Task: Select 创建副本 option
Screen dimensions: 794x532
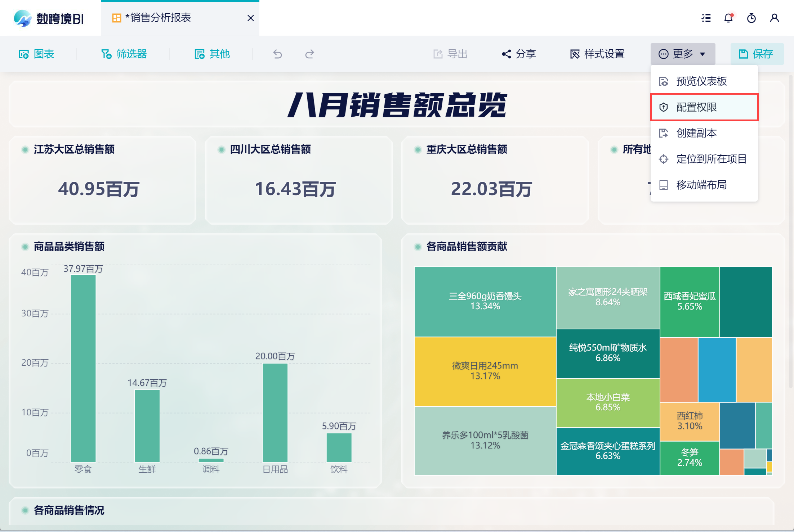Action: pyautogui.click(x=696, y=133)
